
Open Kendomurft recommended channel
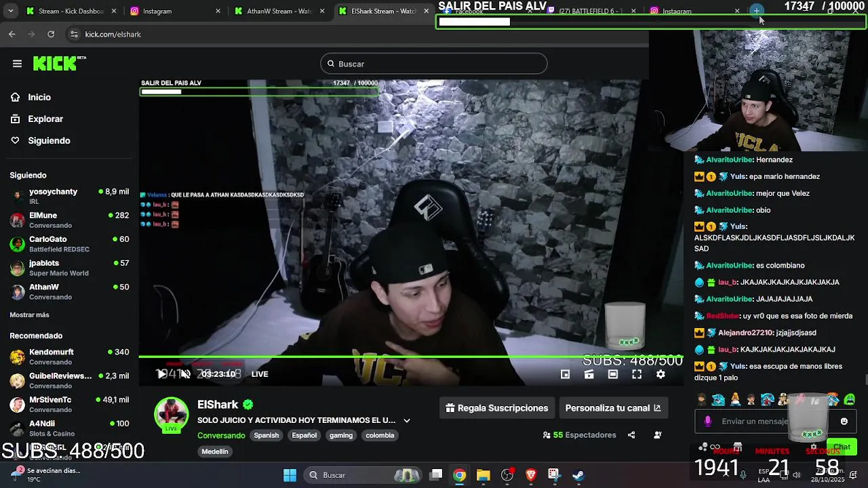[x=69, y=357]
